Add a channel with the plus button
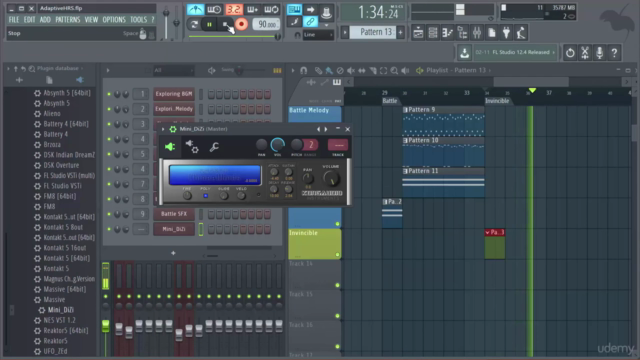The width and height of the screenshot is (640, 360). click(x=173, y=253)
